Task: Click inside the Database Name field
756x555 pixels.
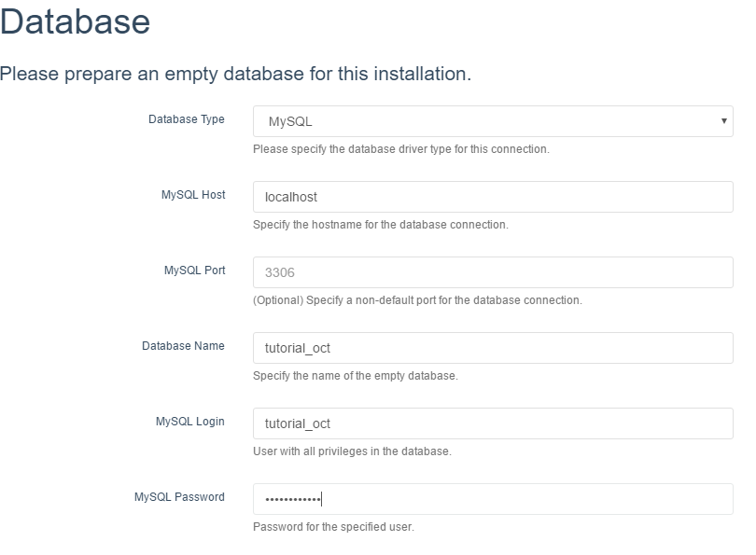Action: click(x=490, y=346)
